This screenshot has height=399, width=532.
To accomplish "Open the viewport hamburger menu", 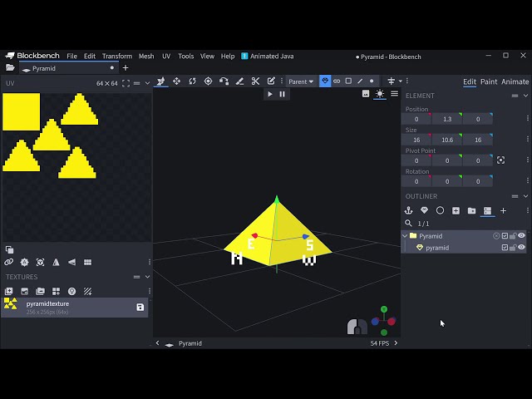I will click(x=394, y=94).
